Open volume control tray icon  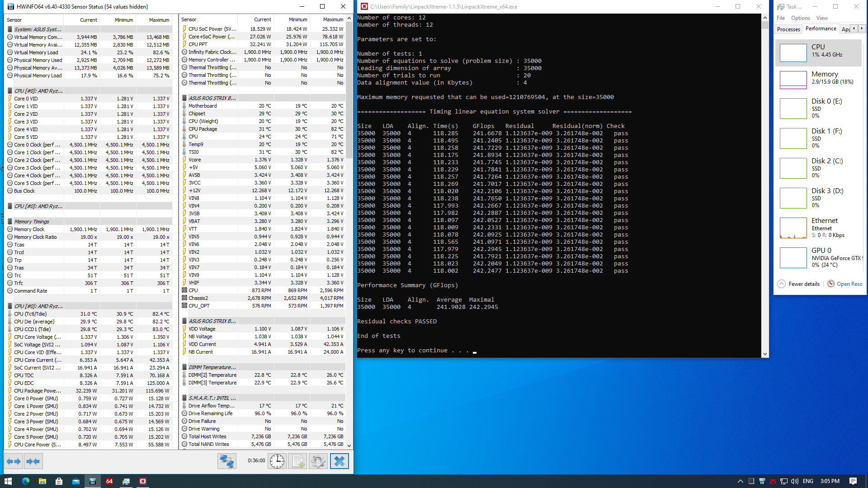794,481
